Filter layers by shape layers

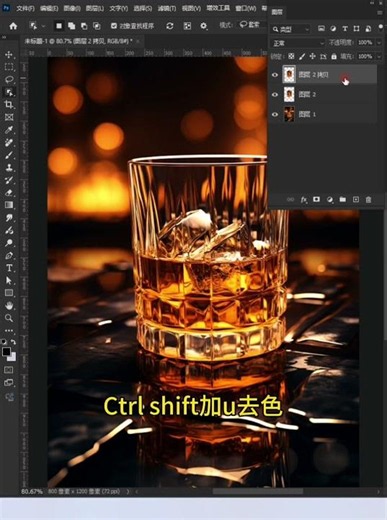[x=356, y=29]
